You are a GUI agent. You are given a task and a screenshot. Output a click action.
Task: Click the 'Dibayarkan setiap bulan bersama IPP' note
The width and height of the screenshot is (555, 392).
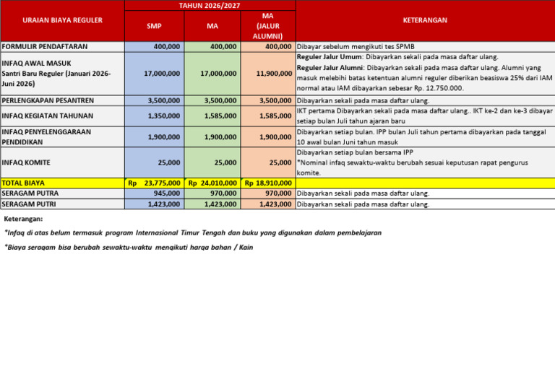pos(355,152)
